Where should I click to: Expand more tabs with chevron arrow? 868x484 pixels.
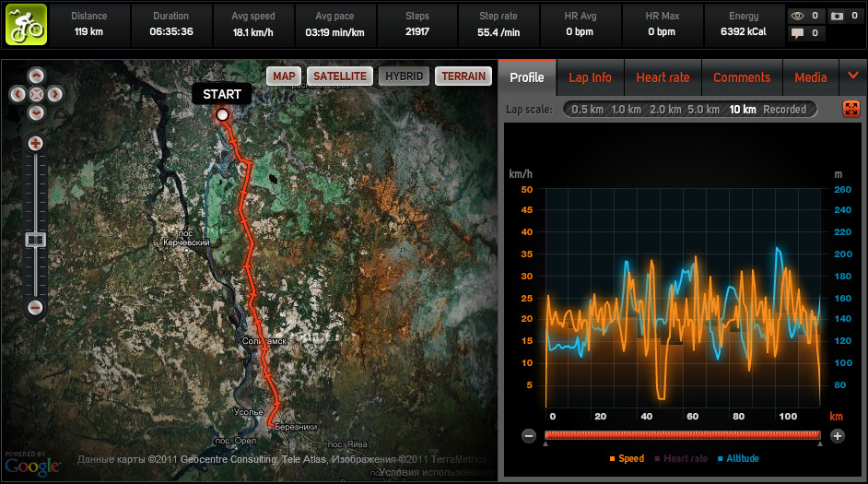coord(853,77)
